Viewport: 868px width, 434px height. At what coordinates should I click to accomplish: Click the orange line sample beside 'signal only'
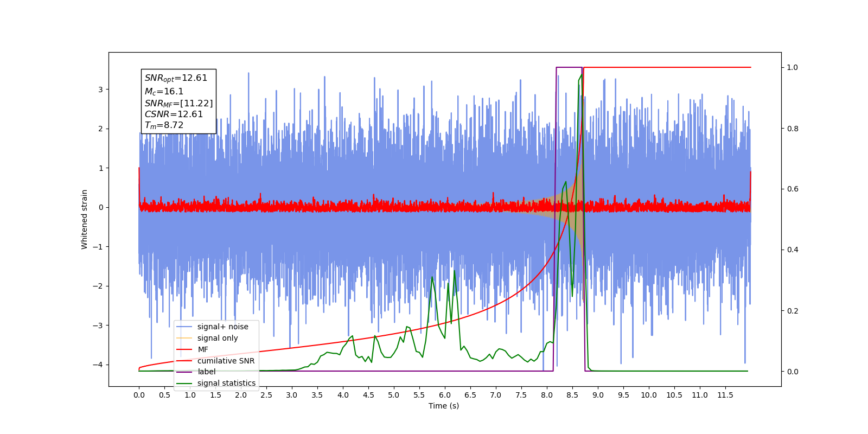[184, 338]
